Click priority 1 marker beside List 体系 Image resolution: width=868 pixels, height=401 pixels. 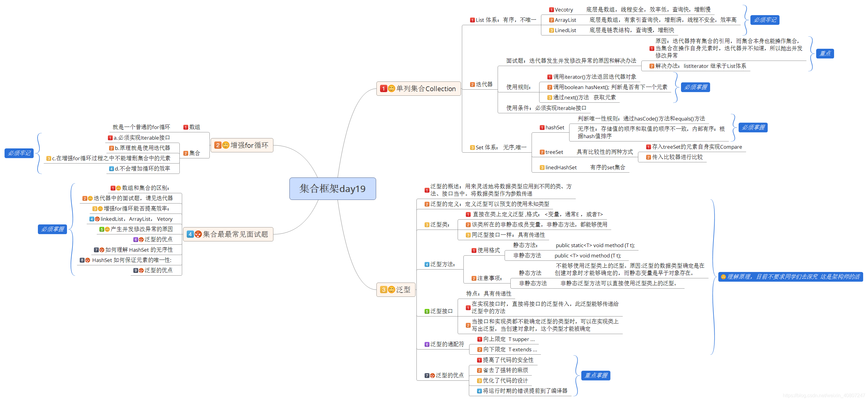tap(472, 20)
